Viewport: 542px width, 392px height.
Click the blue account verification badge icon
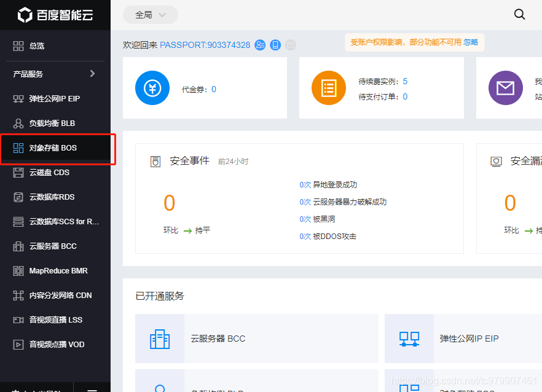click(260, 45)
